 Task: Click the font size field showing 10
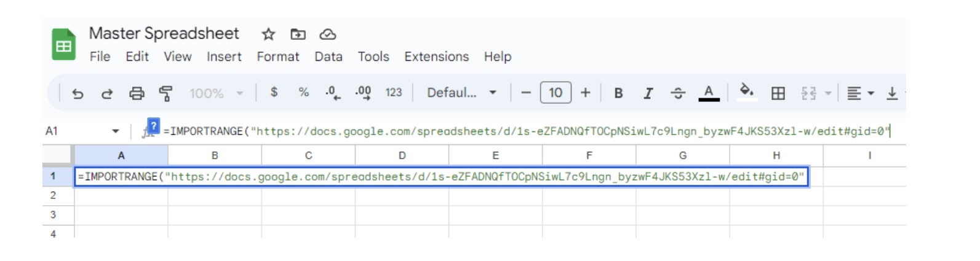[x=556, y=93]
